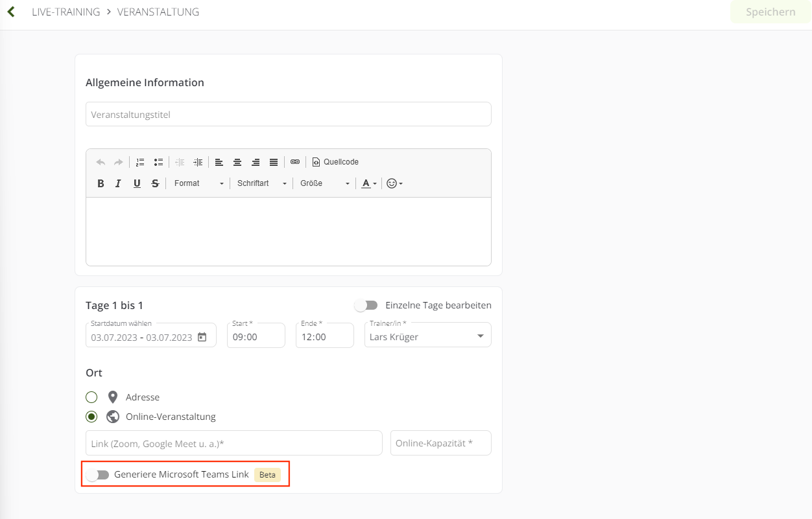This screenshot has width=812, height=519.
Task: Center align text
Action: pyautogui.click(x=237, y=162)
